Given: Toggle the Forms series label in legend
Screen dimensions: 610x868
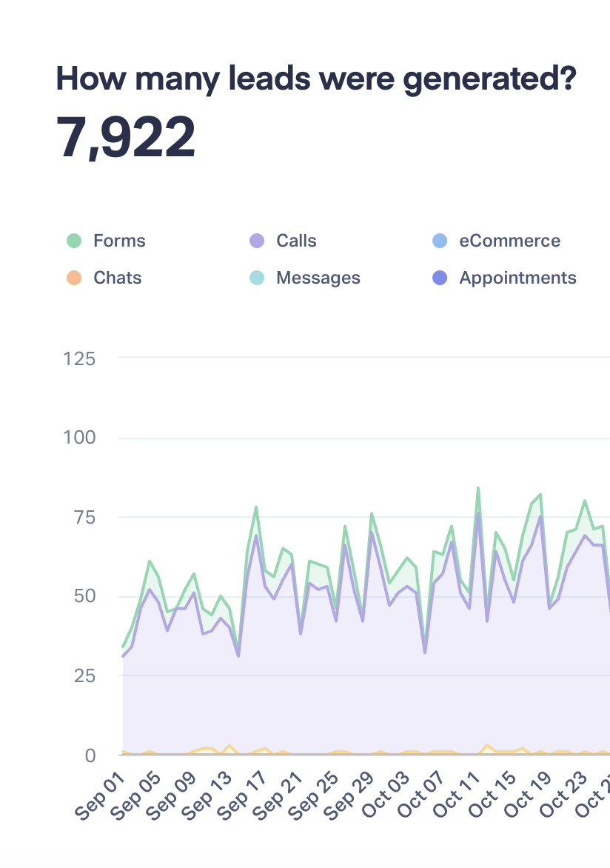Looking at the screenshot, I should 119,241.
